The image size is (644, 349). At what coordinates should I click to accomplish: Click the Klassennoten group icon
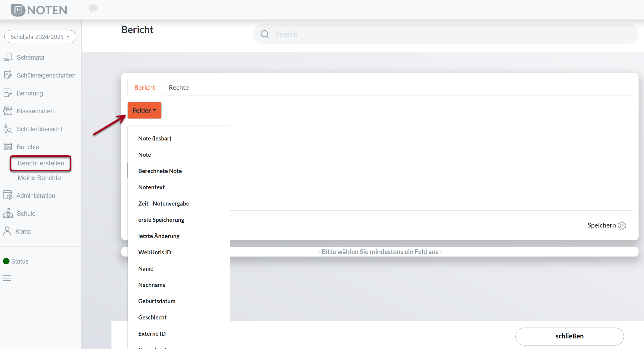click(x=8, y=111)
